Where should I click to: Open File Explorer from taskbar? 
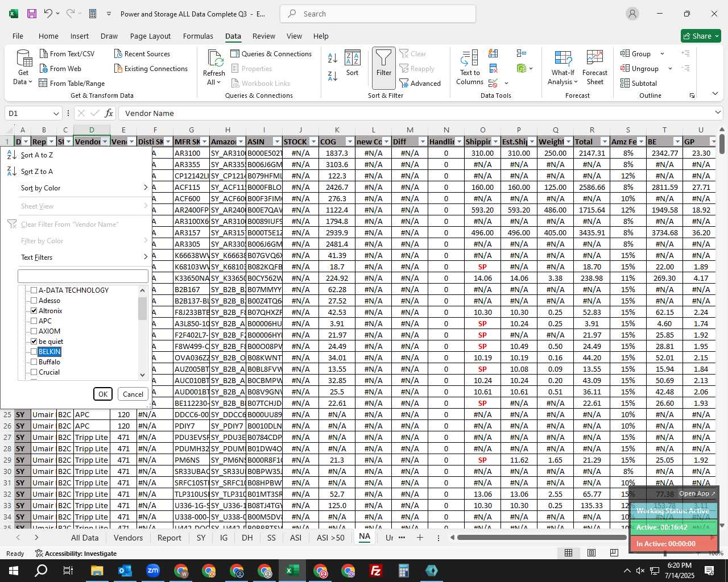tap(97, 571)
